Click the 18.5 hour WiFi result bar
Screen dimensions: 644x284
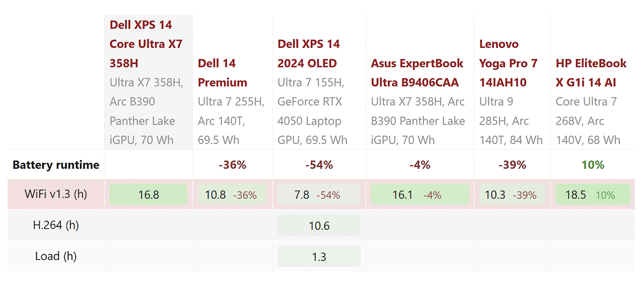coord(592,194)
